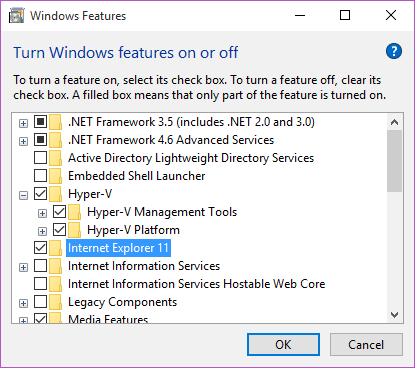Screen dimensions: 415x368
Task: Click the Windows Features title bar icon
Action: [16, 16]
